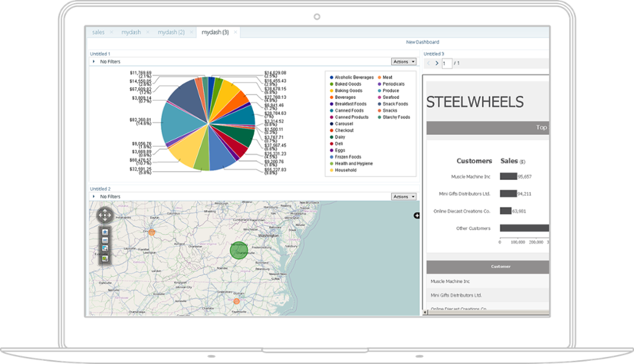The image size is (634, 364).
Task: Click the New Dashboard title link
Action: click(422, 42)
